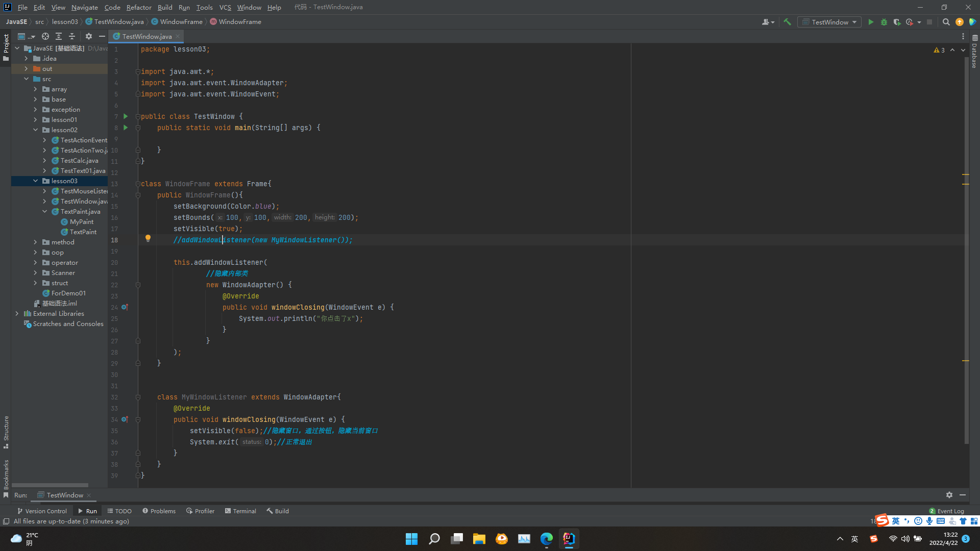This screenshot has height=551, width=980.
Task: Click the Build project hammer icon
Action: (787, 22)
